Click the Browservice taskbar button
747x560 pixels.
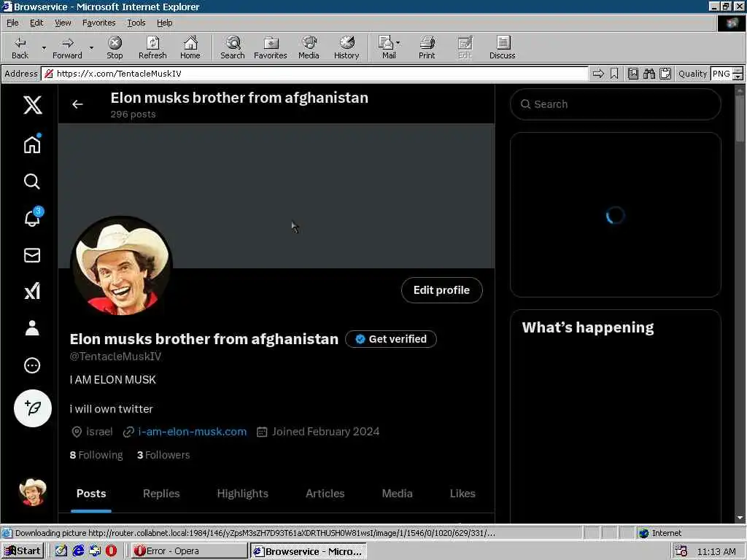tap(309, 551)
